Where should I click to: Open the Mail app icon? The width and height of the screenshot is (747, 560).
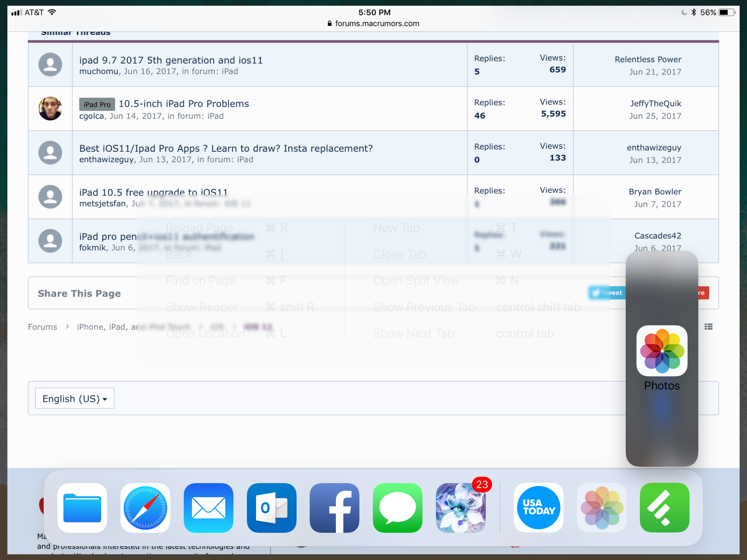click(208, 507)
